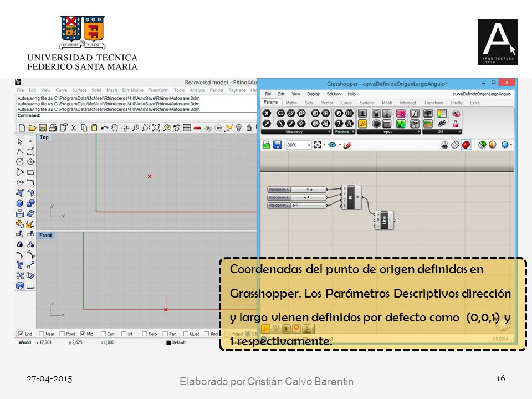
Task: Select the Circle tool in Rhino sidebar
Action: (x=20, y=162)
